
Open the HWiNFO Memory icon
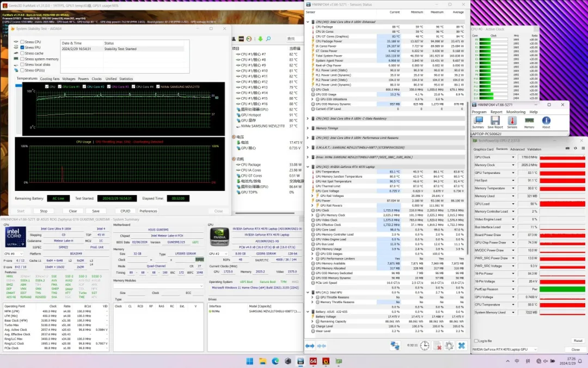[x=529, y=122]
